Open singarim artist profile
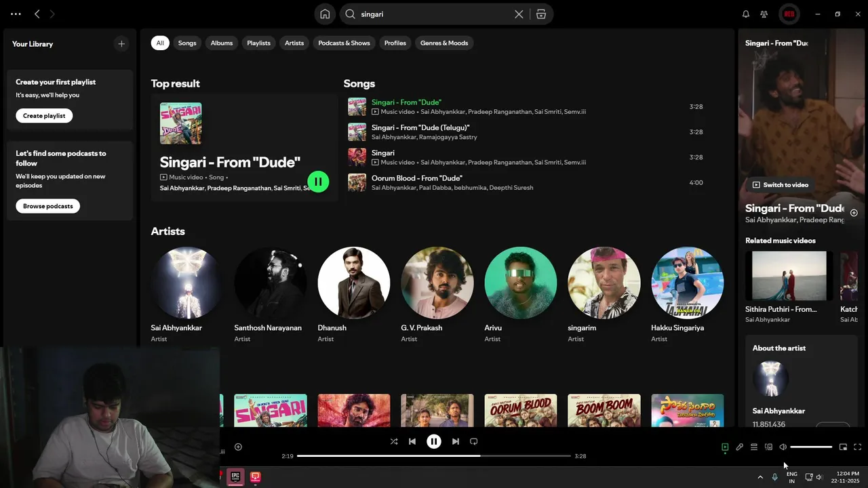 click(604, 283)
